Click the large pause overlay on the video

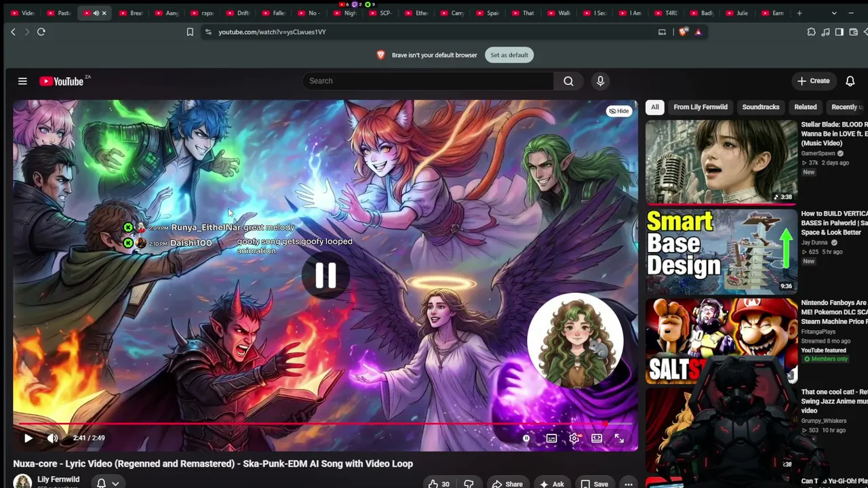click(x=325, y=275)
